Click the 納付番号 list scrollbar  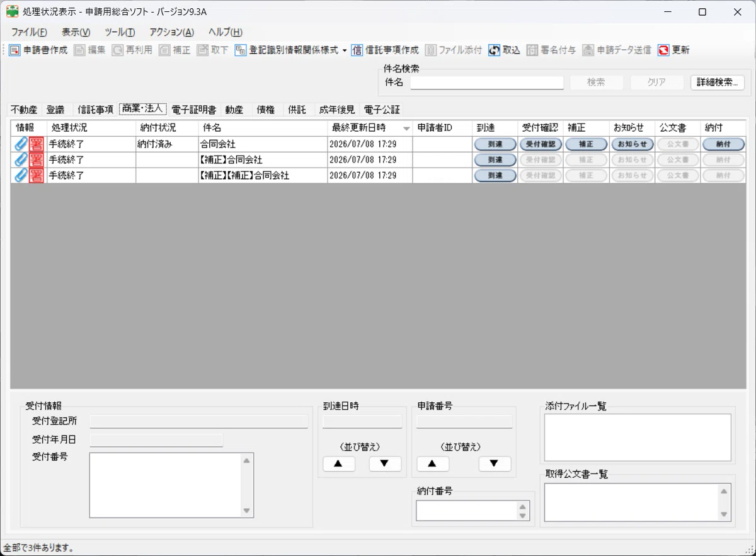522,511
